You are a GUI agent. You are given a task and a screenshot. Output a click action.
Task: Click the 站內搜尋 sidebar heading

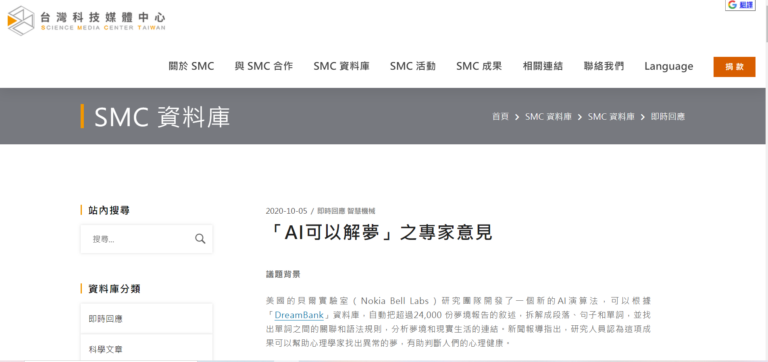(x=109, y=210)
